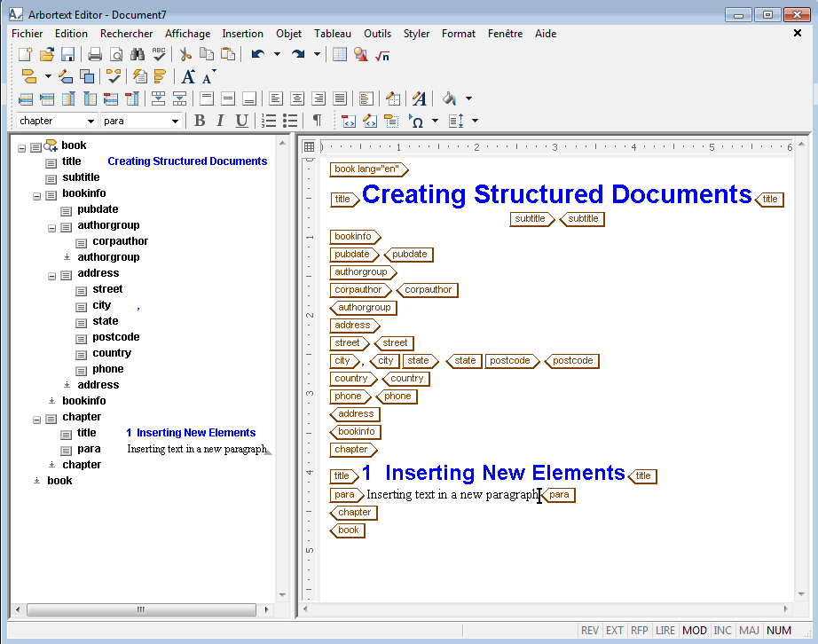Insert table row above using first table icon

(x=26, y=98)
